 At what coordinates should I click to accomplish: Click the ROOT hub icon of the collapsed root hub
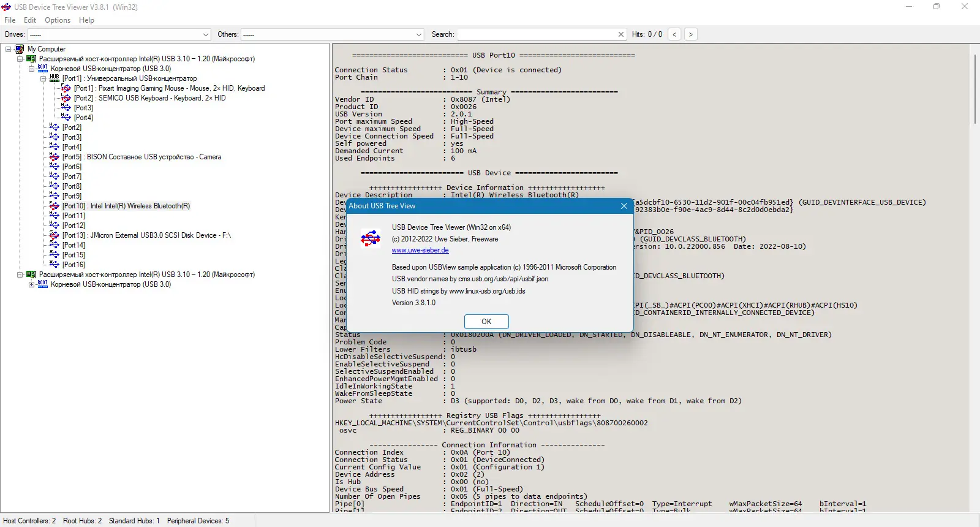43,284
